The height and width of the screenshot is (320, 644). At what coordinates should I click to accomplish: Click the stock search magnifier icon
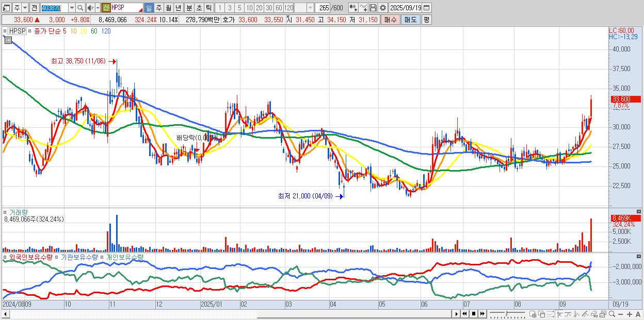click(x=80, y=8)
